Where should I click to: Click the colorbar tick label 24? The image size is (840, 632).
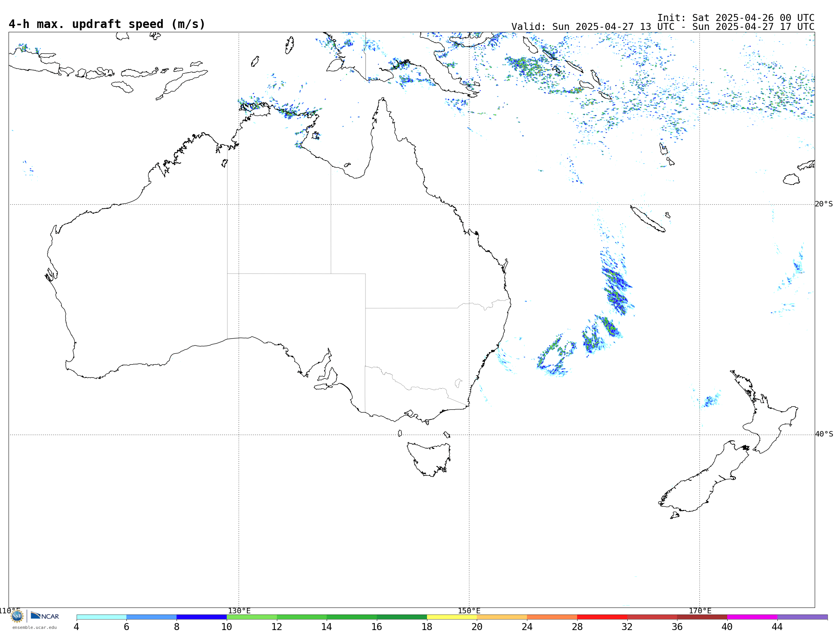tap(527, 627)
